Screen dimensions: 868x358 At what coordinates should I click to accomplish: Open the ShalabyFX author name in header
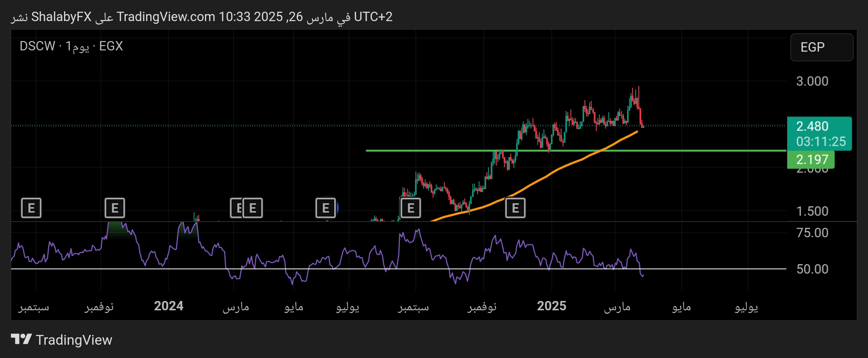tap(61, 17)
